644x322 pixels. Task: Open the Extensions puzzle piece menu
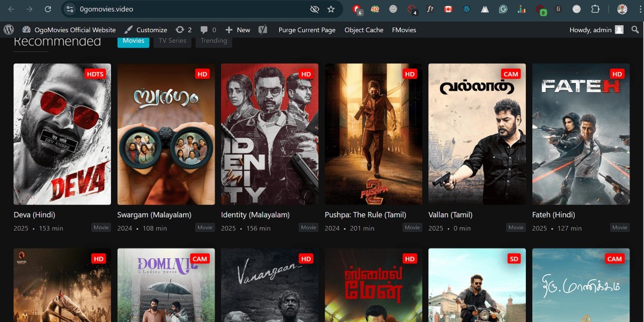coord(595,9)
